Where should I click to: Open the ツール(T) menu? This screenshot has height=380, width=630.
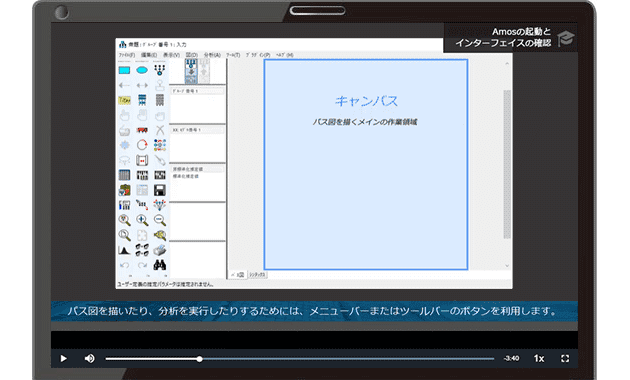coord(233,55)
